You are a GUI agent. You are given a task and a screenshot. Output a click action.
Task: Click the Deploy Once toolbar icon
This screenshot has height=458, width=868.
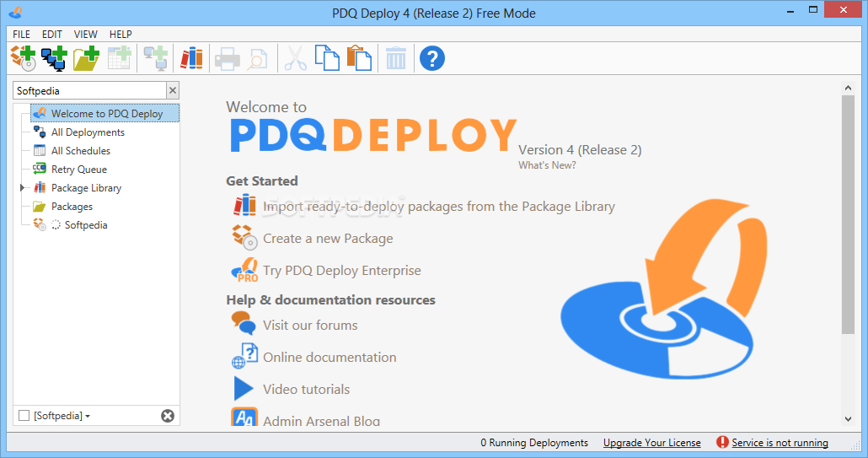coord(156,58)
